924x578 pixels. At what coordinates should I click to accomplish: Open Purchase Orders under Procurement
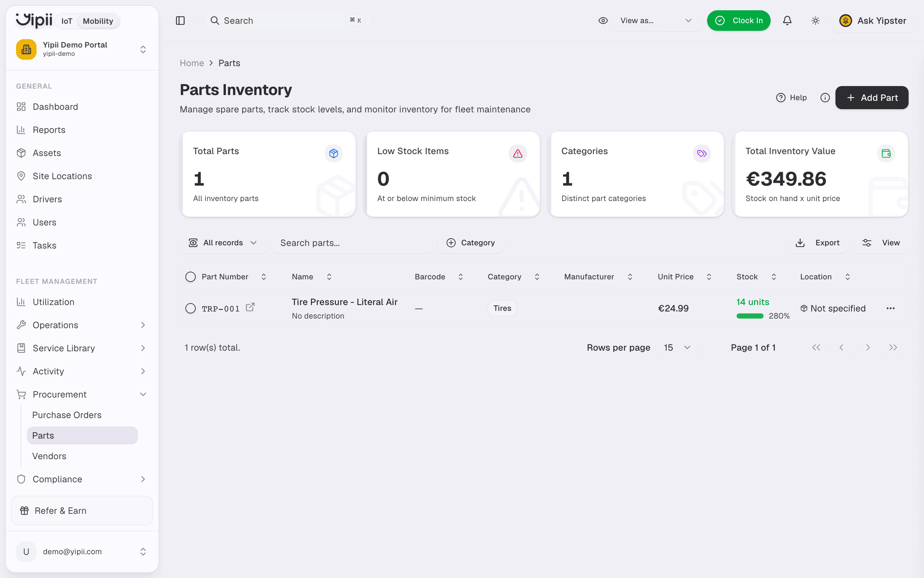pos(82,415)
